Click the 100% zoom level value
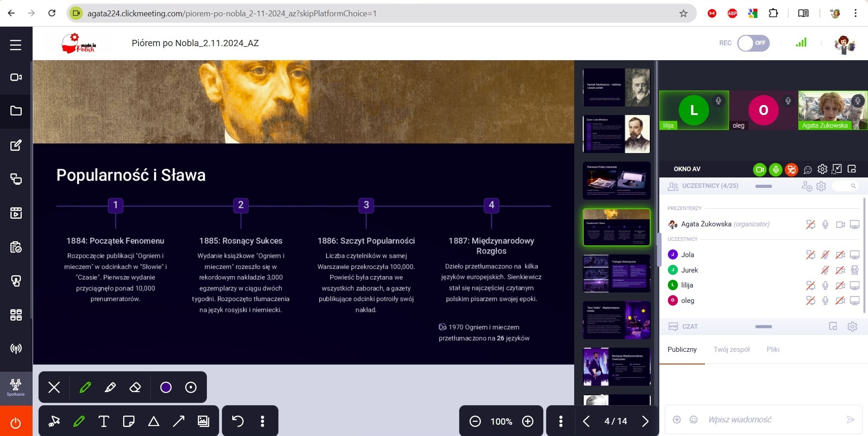The width and height of the screenshot is (868, 436). [x=501, y=422]
